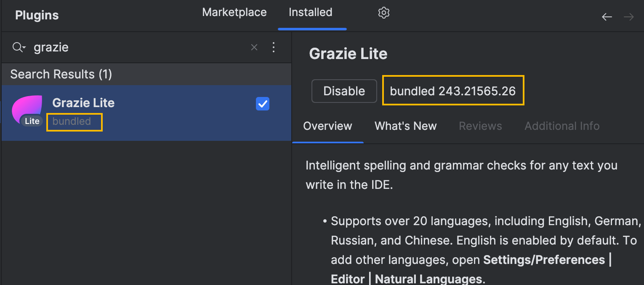Click the back navigation arrow

coord(607,17)
